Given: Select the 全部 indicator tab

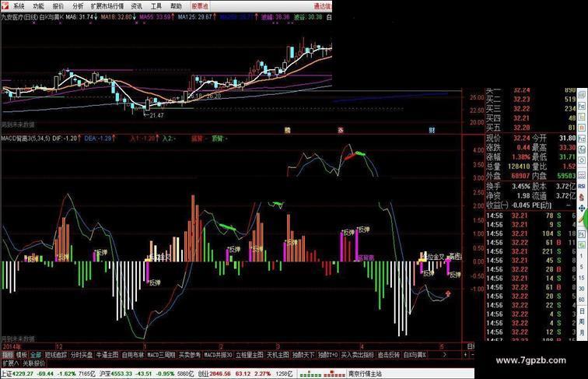Looking at the screenshot, I should tap(36, 355).
